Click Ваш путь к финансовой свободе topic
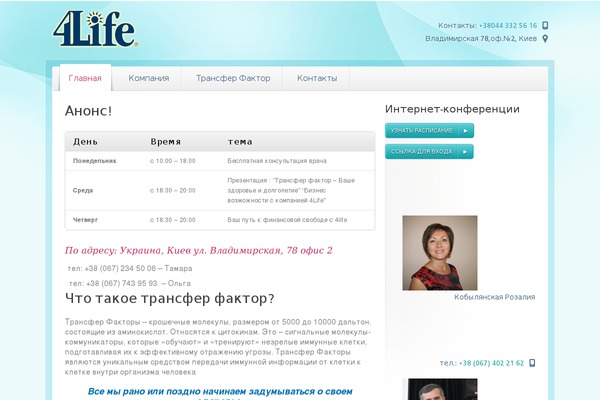Viewport: 600px width, 400px height. point(287,220)
